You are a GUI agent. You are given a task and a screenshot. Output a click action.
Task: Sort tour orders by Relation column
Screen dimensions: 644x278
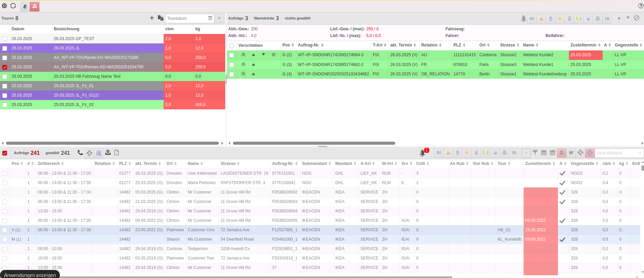[431, 45]
